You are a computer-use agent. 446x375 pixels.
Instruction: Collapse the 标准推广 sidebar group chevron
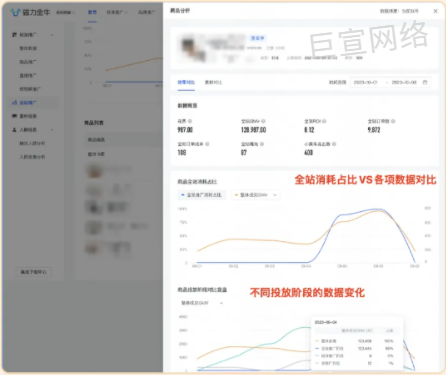pos(52,35)
